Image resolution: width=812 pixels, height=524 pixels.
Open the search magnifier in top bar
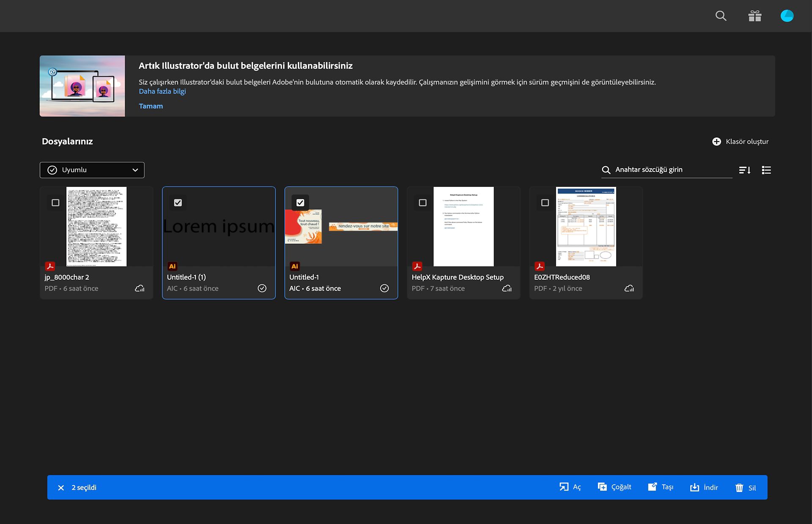(721, 16)
